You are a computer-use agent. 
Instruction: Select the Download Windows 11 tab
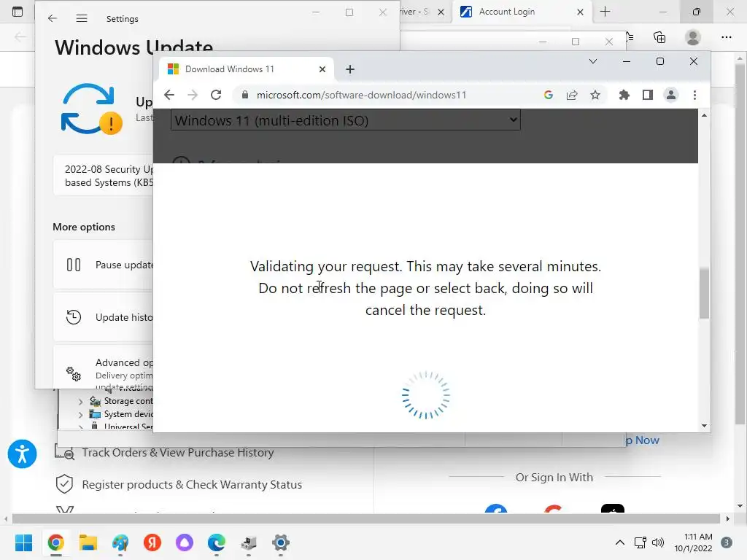point(247,69)
